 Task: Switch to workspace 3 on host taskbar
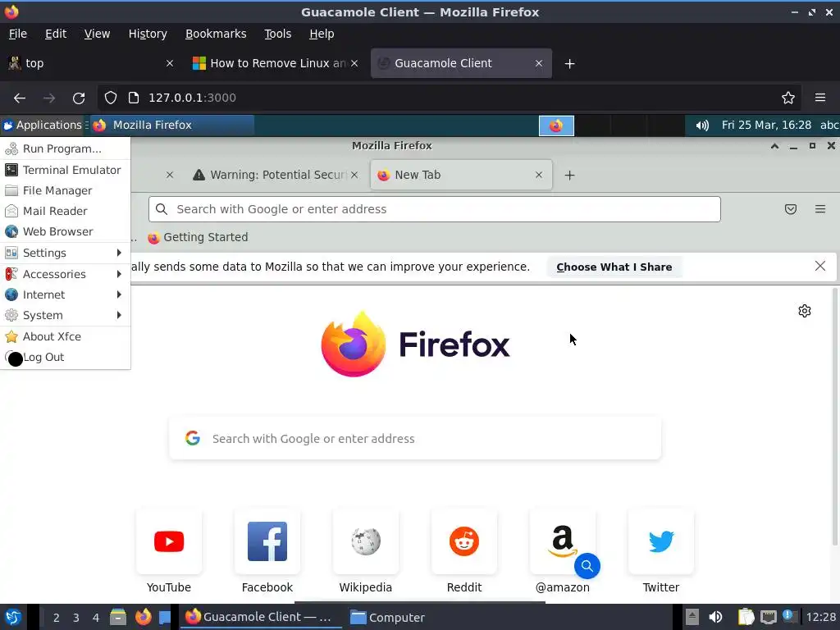tap(76, 618)
